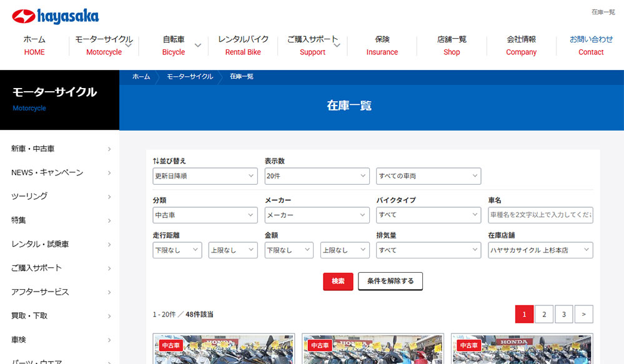
Task: Go to results page 2
Action: point(543,314)
